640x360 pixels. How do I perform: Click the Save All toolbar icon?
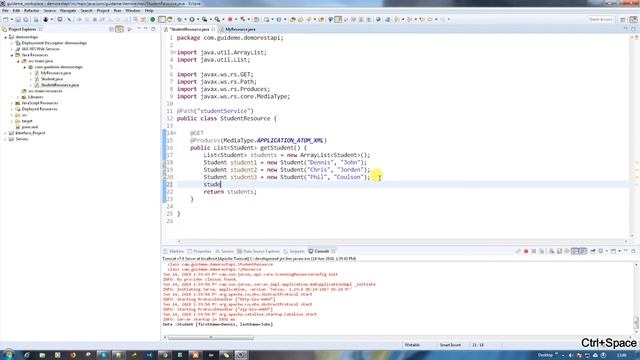[x=26, y=20]
